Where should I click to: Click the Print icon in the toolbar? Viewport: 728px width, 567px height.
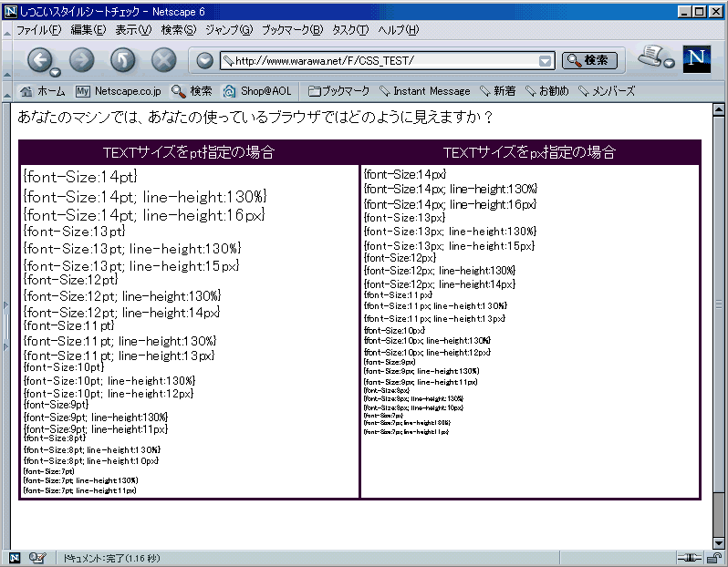[651, 56]
